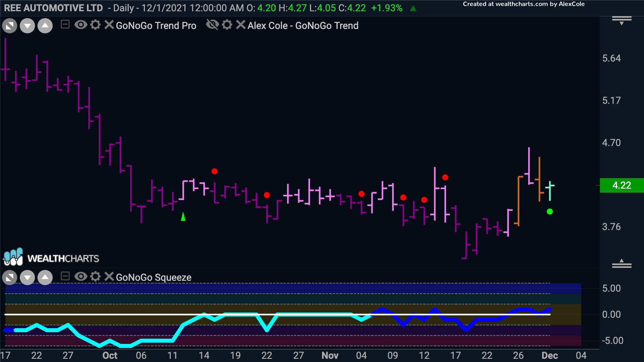Screen dimensions: 644x362
Task: Click the price scale bottom adjust icon
Action: pyautogui.click(x=622, y=263)
